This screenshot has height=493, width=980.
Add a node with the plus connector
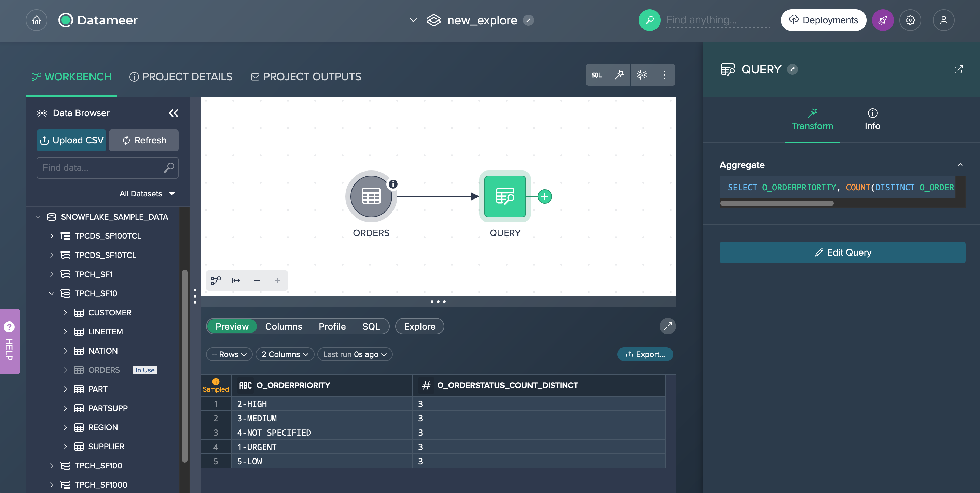click(x=544, y=197)
